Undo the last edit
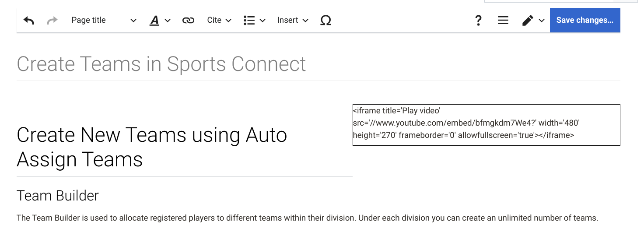Screen dimensions: 644x225 (29, 21)
